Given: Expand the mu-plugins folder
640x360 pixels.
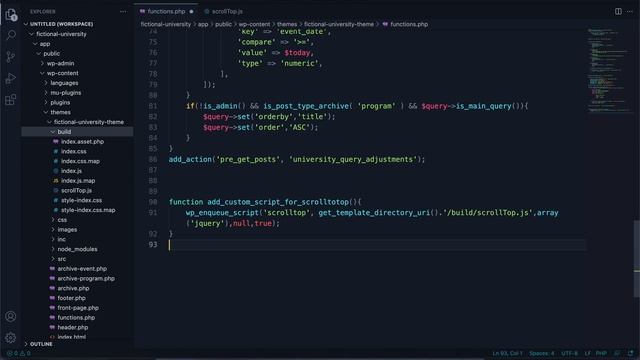Looking at the screenshot, I should (66, 93).
